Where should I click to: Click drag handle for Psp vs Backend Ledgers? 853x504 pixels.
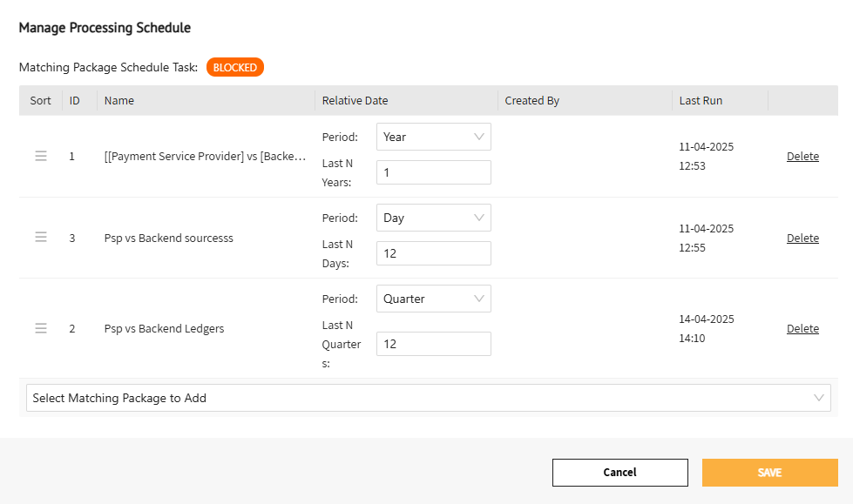[41, 328]
